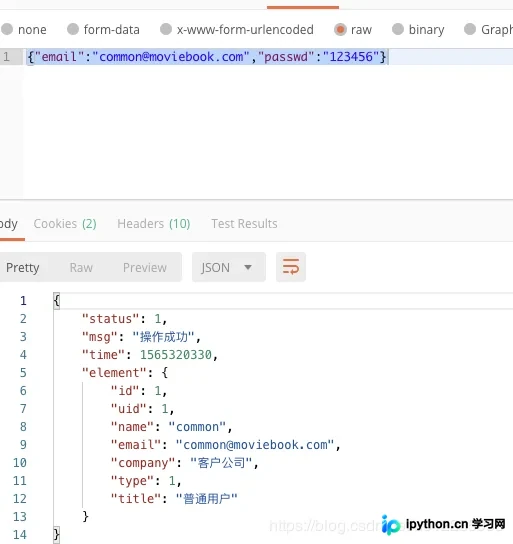513x544 pixels.
Task: Click the "status": 1 line
Action: coord(124,319)
